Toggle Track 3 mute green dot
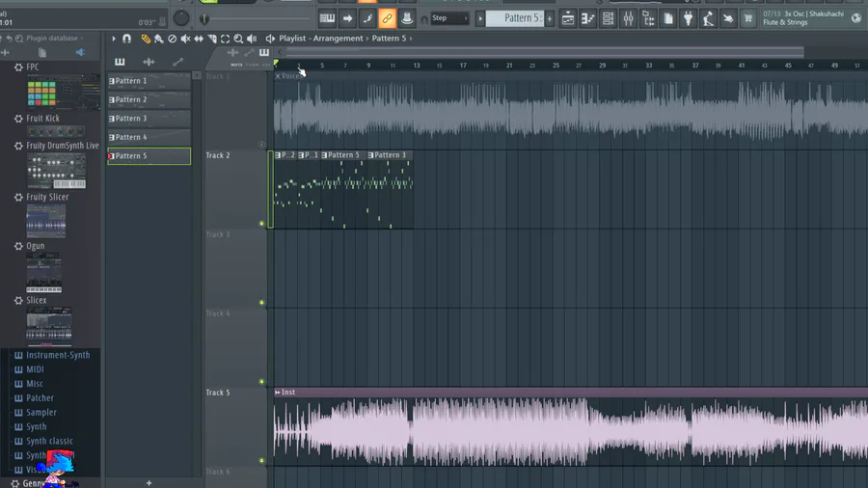Image resolution: width=868 pixels, height=488 pixels. click(261, 303)
